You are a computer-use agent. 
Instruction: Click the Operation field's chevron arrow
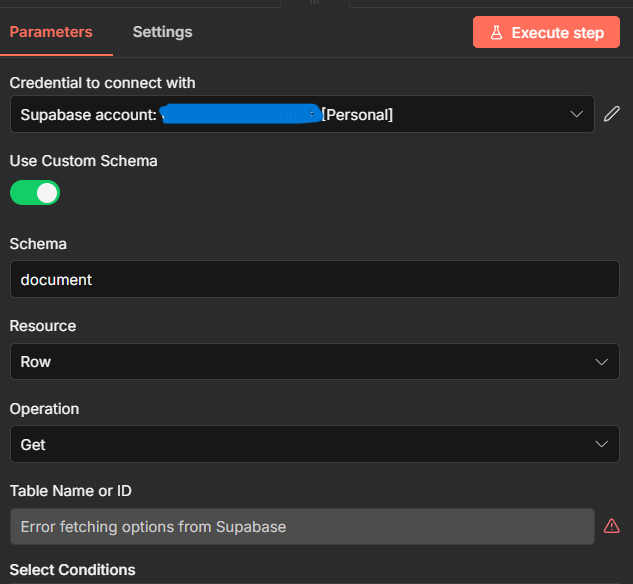[x=601, y=444]
